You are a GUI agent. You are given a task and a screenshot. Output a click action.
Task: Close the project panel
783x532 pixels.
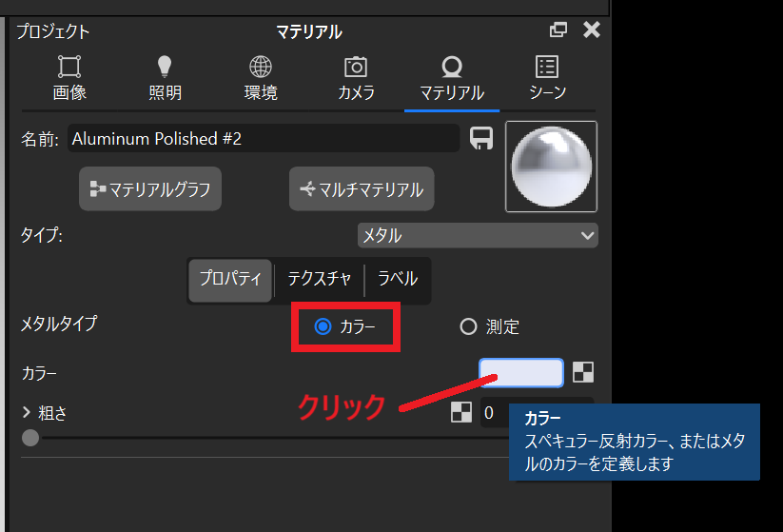click(x=592, y=30)
